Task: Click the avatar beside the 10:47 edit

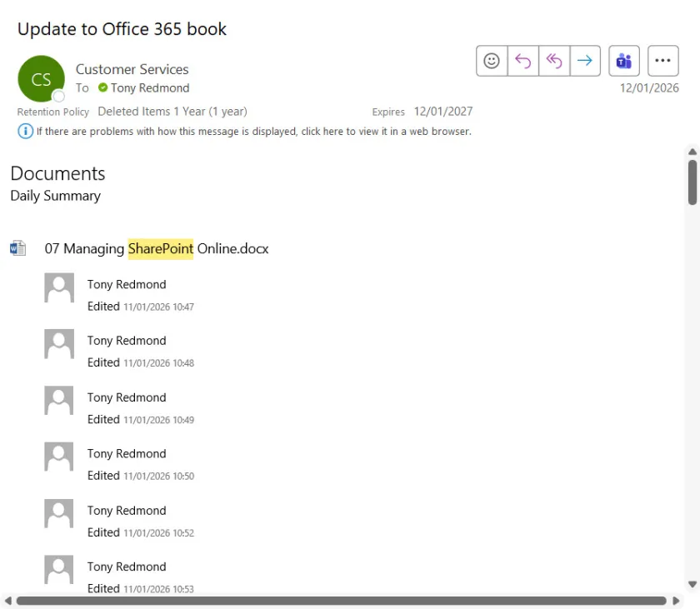Action: point(59,288)
